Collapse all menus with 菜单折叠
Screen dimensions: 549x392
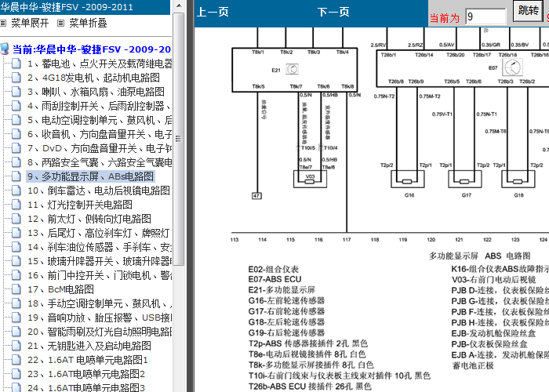88,23
